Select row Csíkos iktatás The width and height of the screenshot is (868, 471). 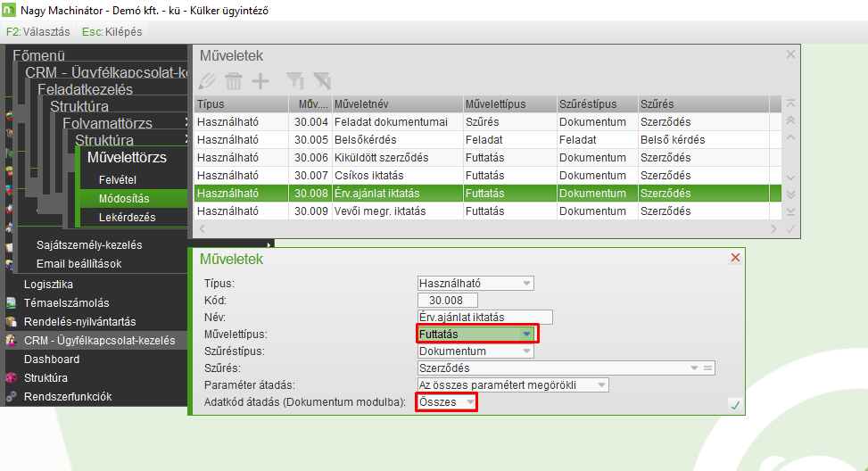coord(488,175)
